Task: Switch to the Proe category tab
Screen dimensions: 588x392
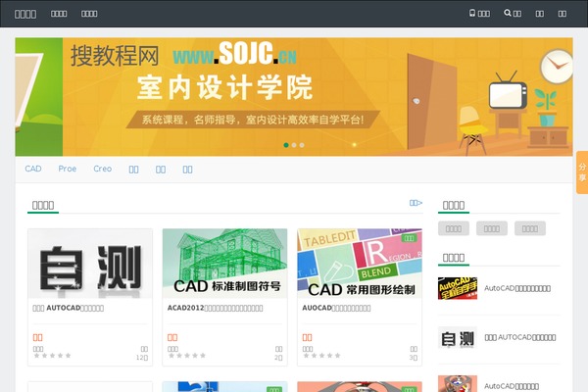Action: point(68,169)
